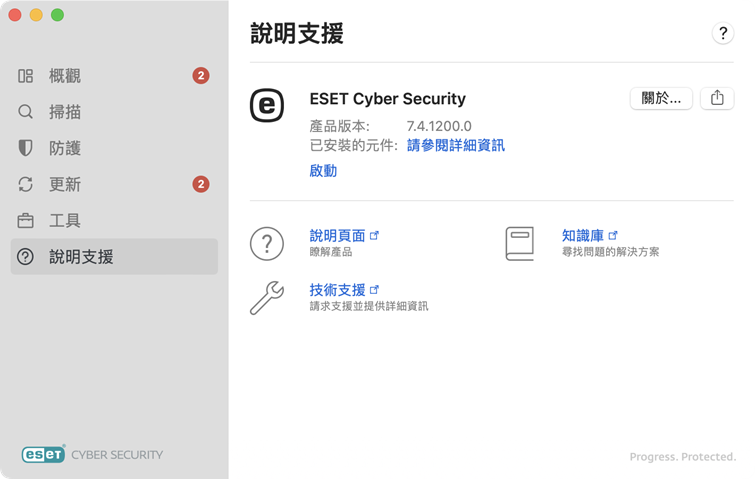
Task: Click the magnifier 掃描 icon in sidebar
Action: point(26,112)
